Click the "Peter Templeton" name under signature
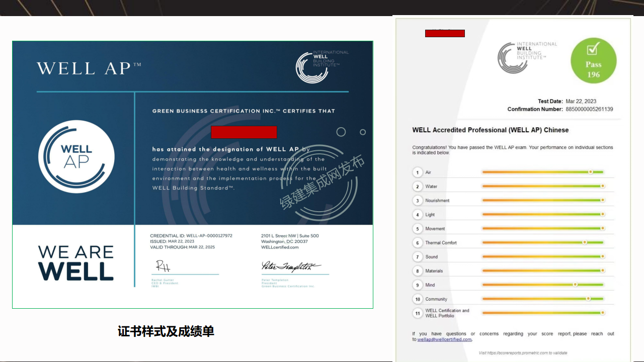This screenshot has width=644, height=362. (275, 280)
